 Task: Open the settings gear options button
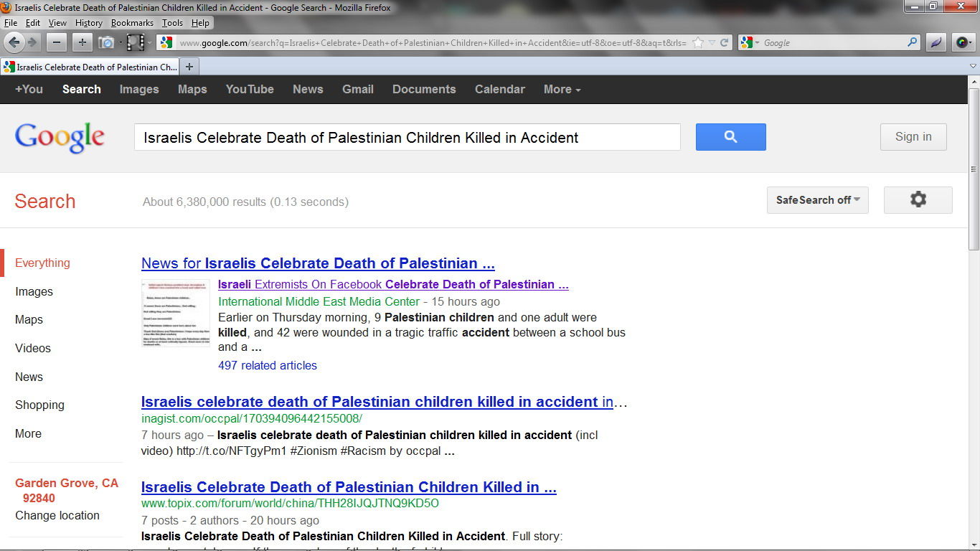coord(918,200)
